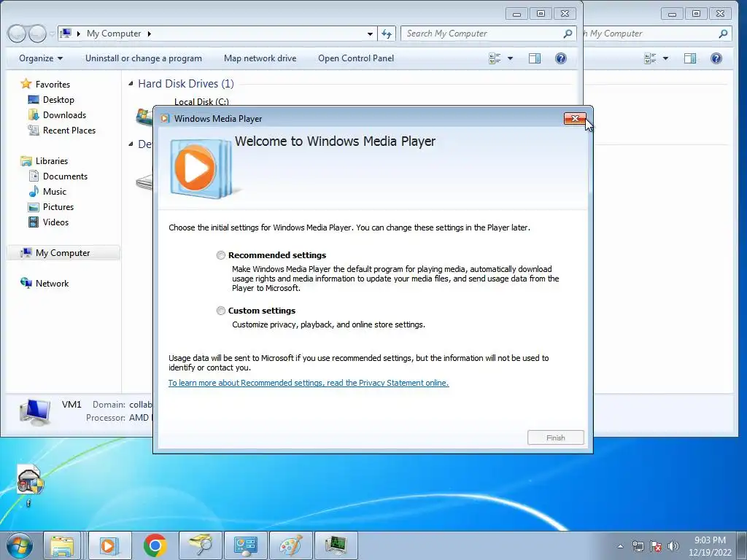Image resolution: width=747 pixels, height=560 pixels.
Task: Click the network tray icon
Action: tap(638, 546)
